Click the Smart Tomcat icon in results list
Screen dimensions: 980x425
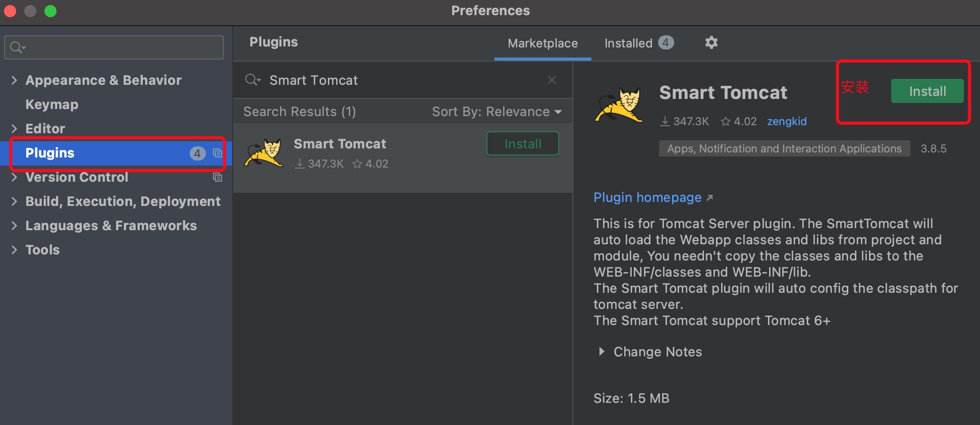[263, 153]
